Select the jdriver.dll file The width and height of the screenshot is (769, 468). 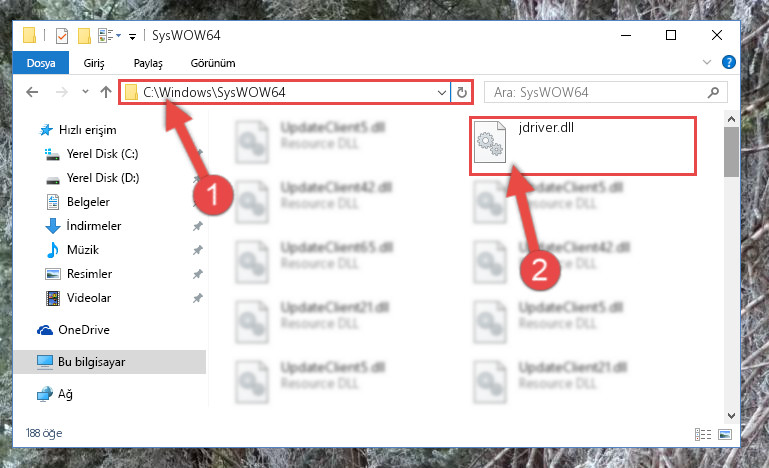(x=583, y=145)
